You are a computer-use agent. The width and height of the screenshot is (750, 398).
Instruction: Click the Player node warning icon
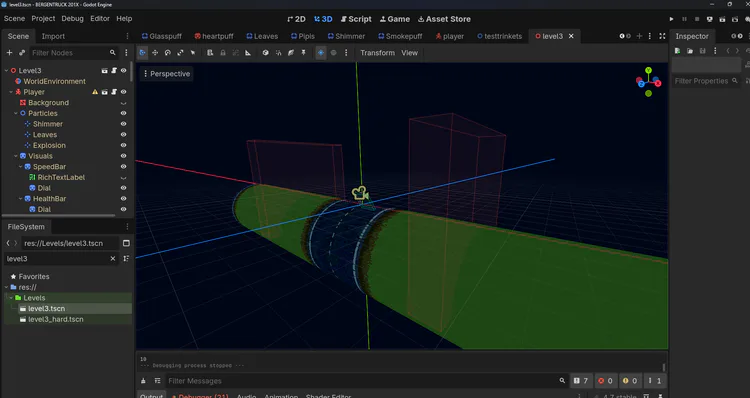coord(95,92)
